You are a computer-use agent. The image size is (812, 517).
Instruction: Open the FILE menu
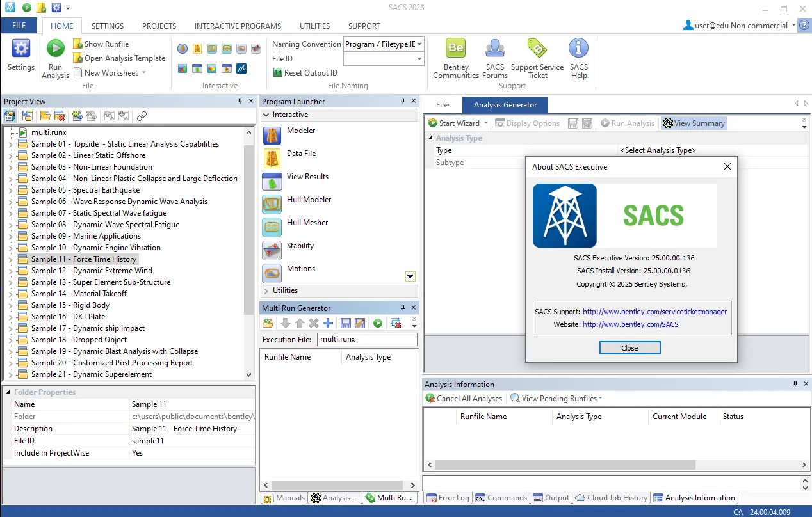[x=19, y=26]
